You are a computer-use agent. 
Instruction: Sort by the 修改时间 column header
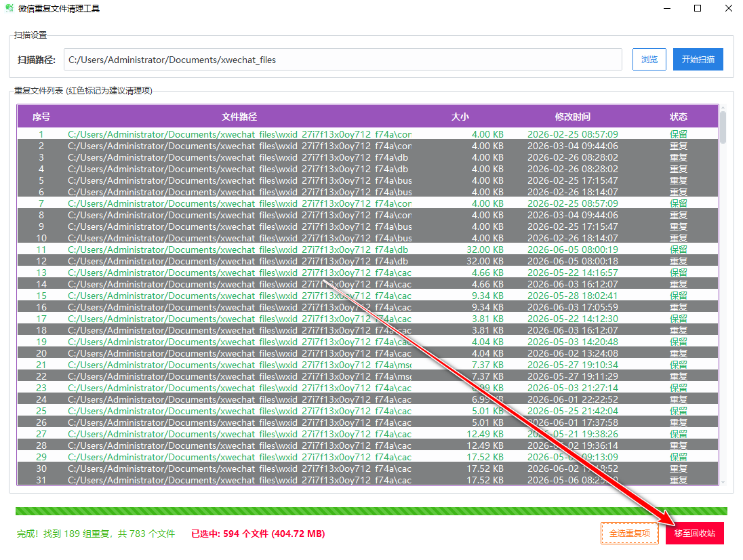click(573, 117)
